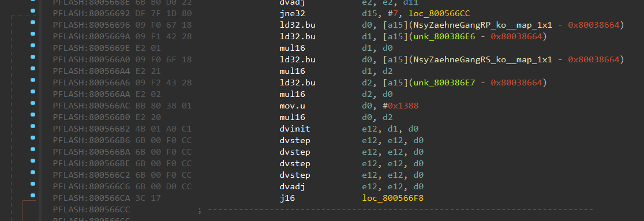Set breakpoint dot at address 800566A0
644x221 pixels.
coord(33,57)
